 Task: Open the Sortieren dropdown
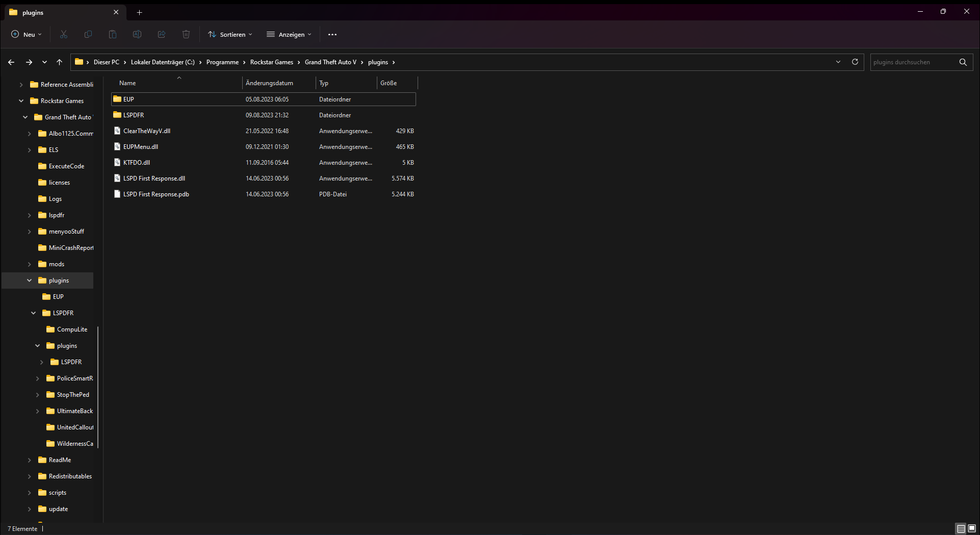230,34
